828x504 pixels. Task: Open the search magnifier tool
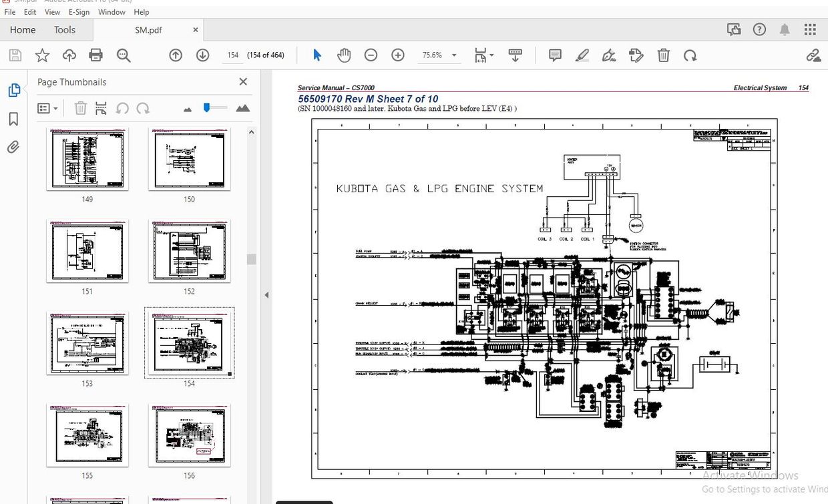pos(124,55)
